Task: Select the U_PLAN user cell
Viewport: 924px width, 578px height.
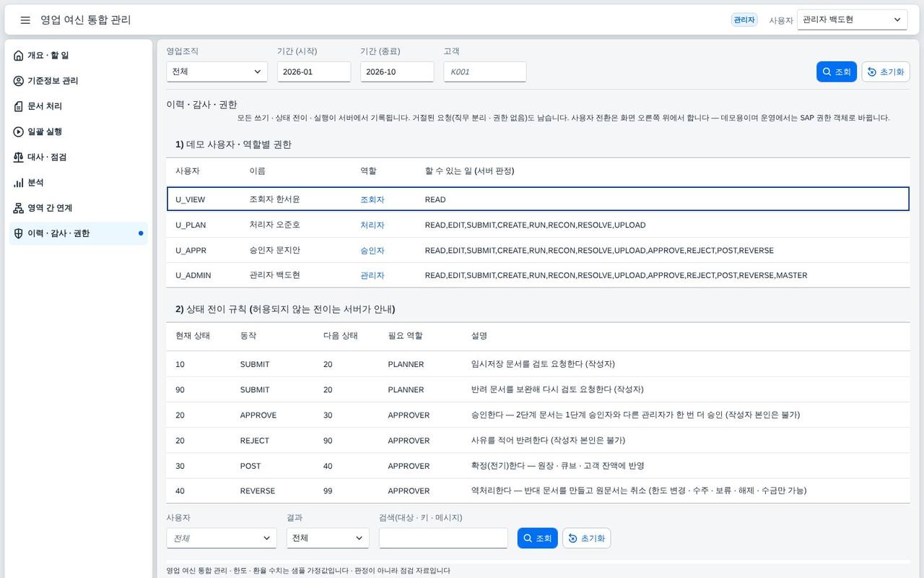Action: 191,225
